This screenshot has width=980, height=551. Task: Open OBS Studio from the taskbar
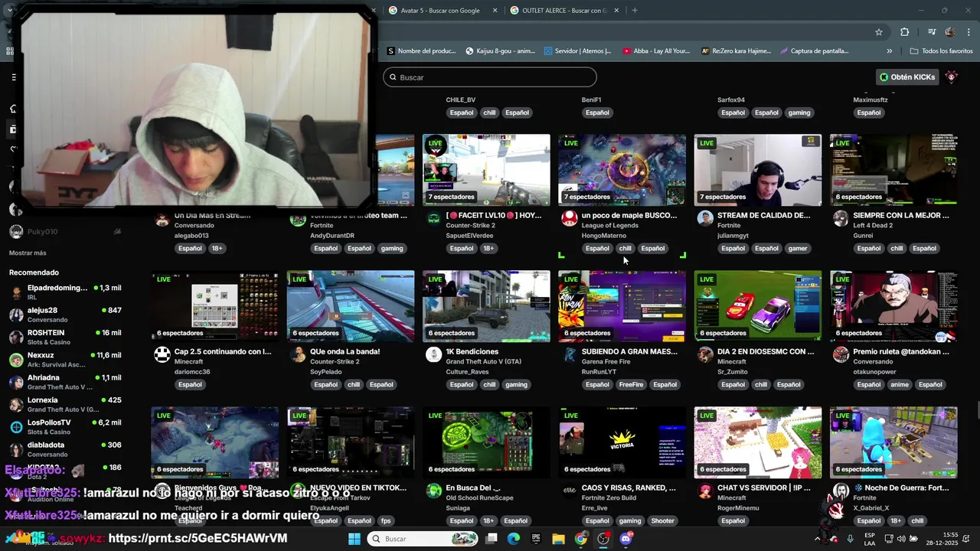[x=603, y=539]
